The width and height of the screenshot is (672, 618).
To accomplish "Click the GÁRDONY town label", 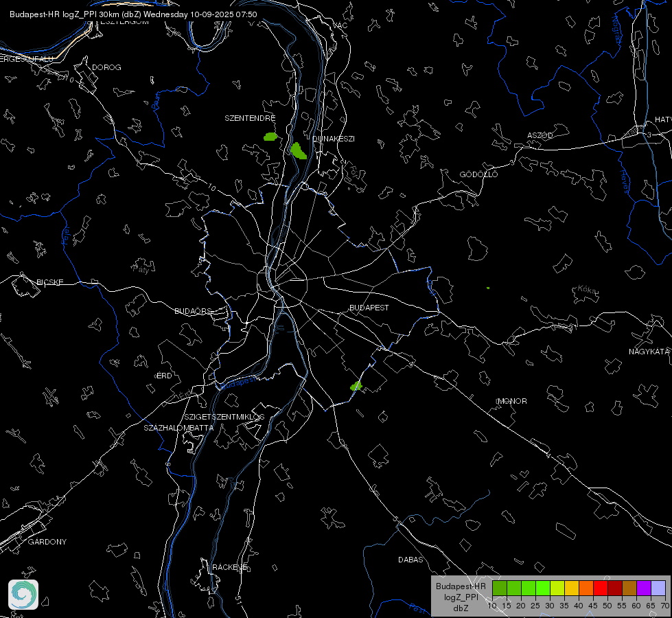I will click(x=47, y=542).
